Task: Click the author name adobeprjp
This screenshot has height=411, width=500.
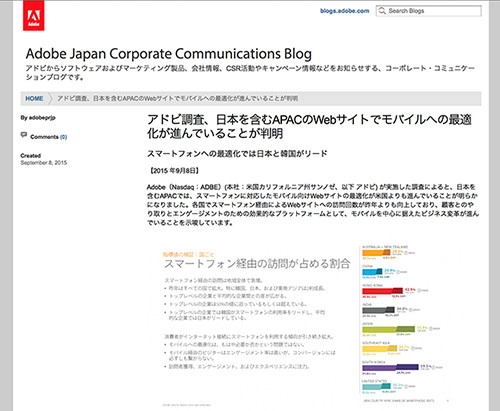Action: tap(42, 118)
